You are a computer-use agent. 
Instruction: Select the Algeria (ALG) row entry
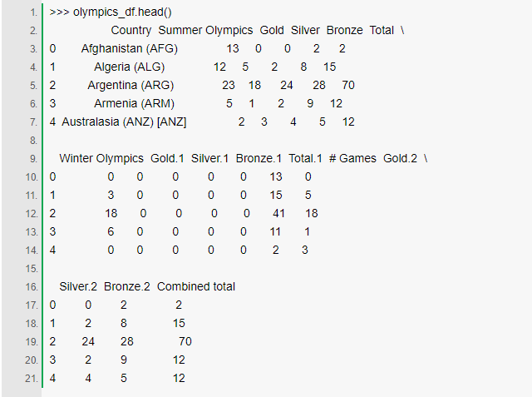[130, 67]
